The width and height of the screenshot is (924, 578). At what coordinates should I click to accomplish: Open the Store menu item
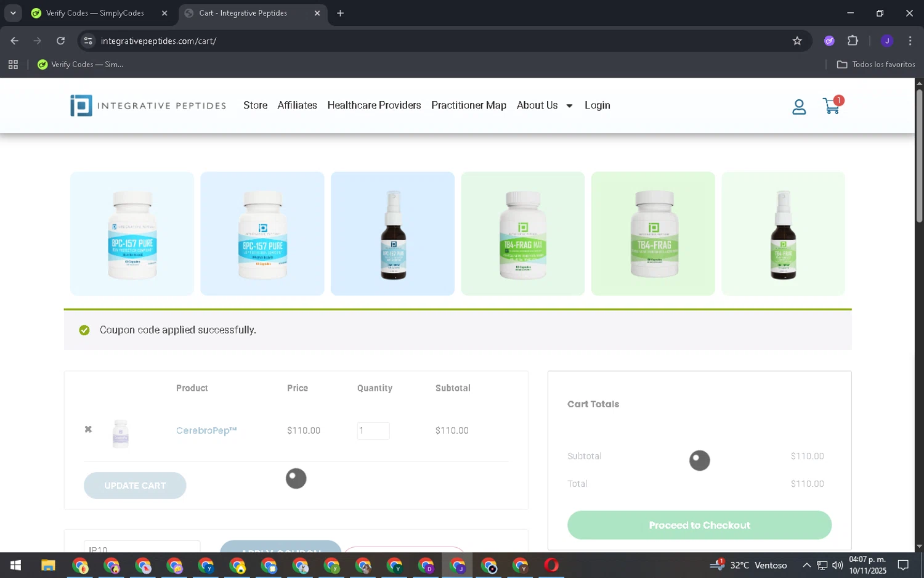pyautogui.click(x=255, y=105)
